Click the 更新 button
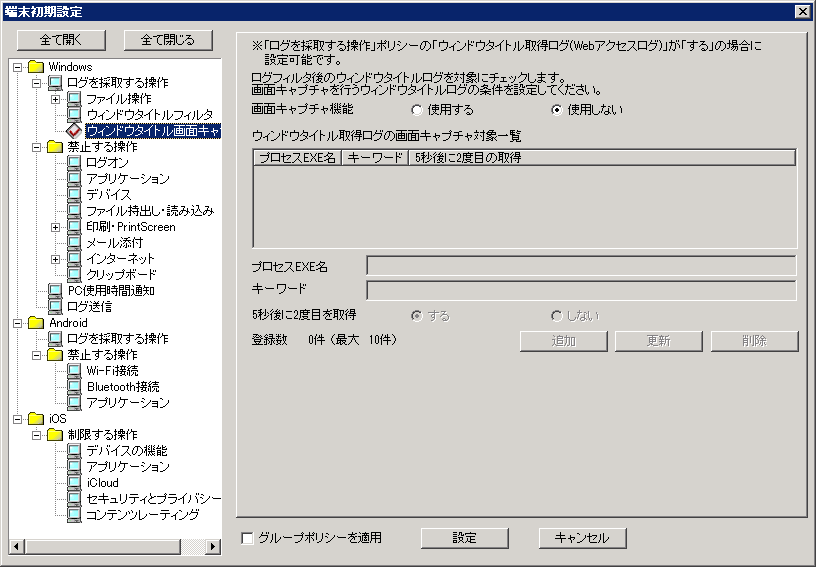The height and width of the screenshot is (567, 816). pos(659,341)
